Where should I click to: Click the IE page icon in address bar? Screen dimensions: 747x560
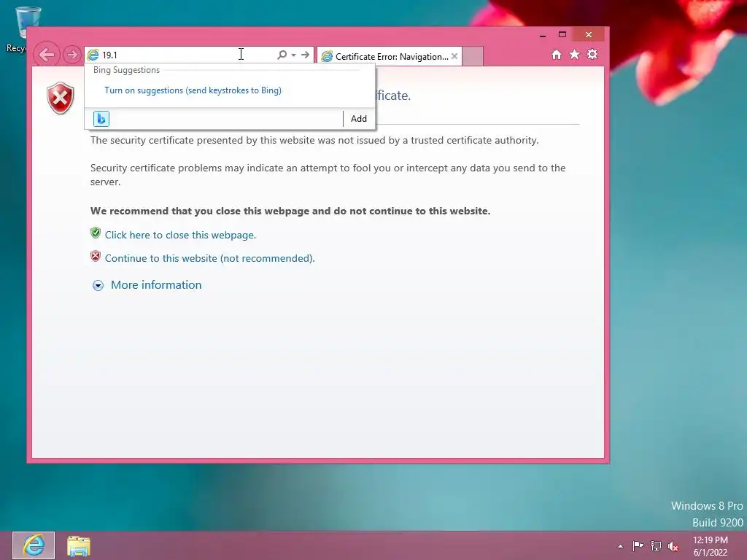(x=93, y=55)
